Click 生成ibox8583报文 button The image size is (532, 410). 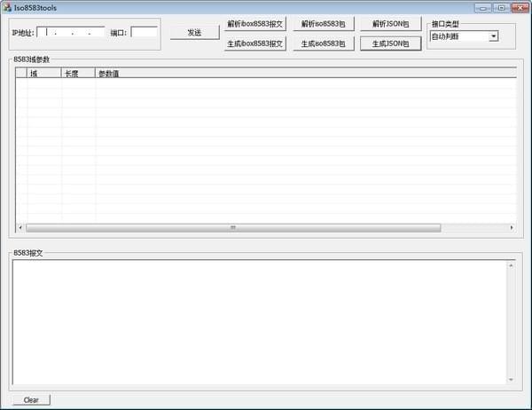pyautogui.click(x=254, y=43)
